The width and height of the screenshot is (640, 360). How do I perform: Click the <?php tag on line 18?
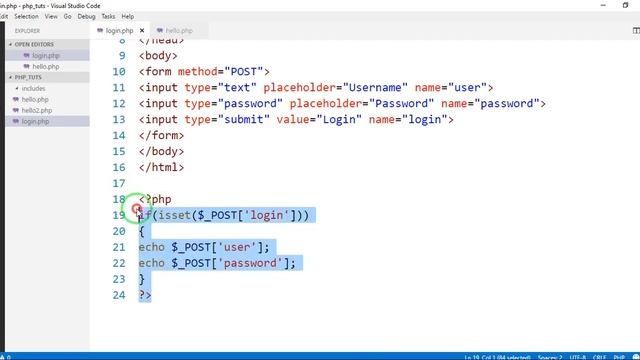155,199
